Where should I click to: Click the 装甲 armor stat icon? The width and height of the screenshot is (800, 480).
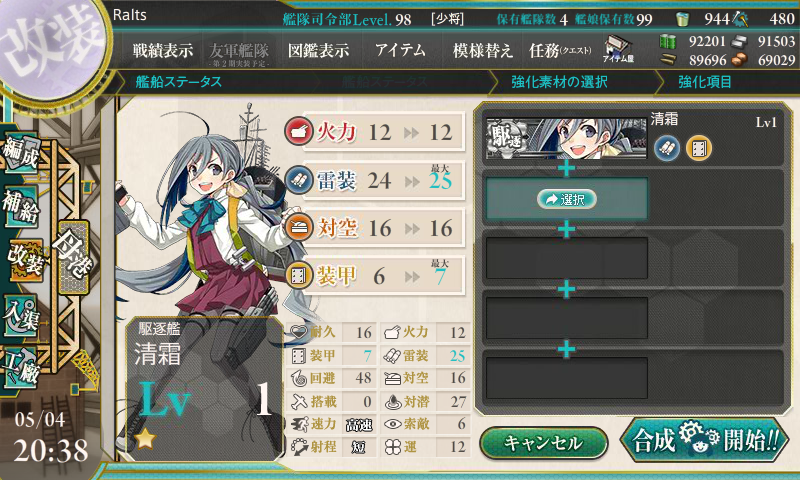pyautogui.click(x=298, y=275)
